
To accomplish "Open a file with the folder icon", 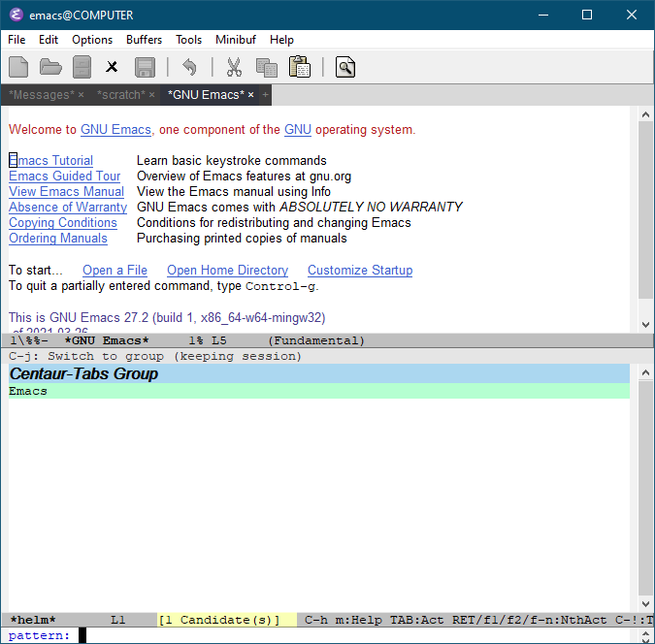I will pos(50,67).
